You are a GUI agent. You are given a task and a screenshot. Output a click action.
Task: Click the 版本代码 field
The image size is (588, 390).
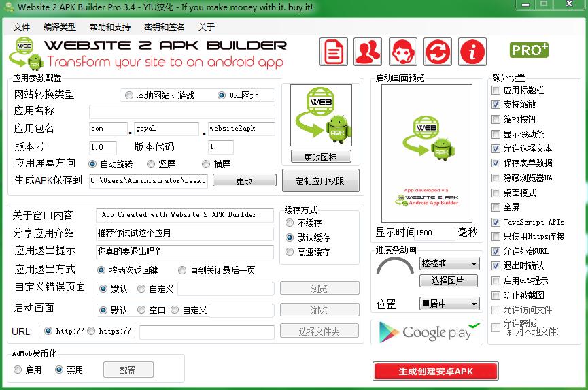point(221,147)
